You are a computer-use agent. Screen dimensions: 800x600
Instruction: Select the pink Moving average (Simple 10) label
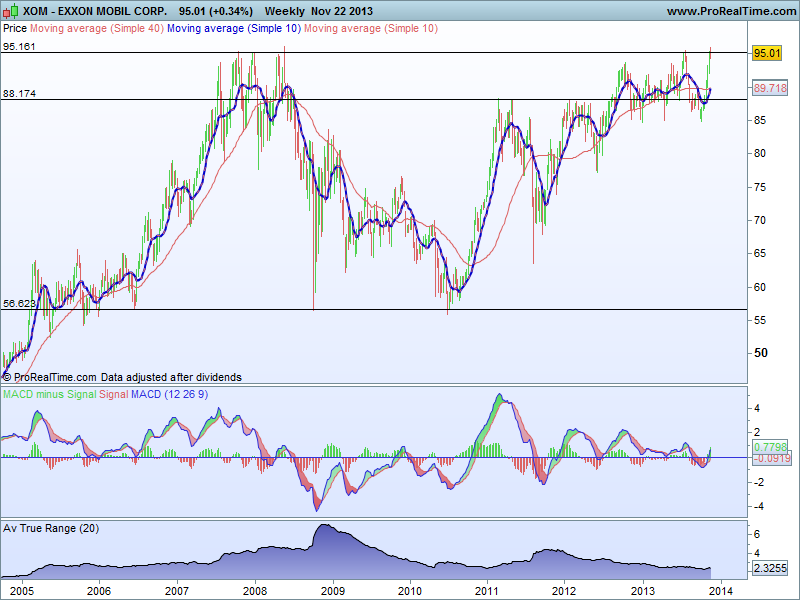[x=371, y=29]
